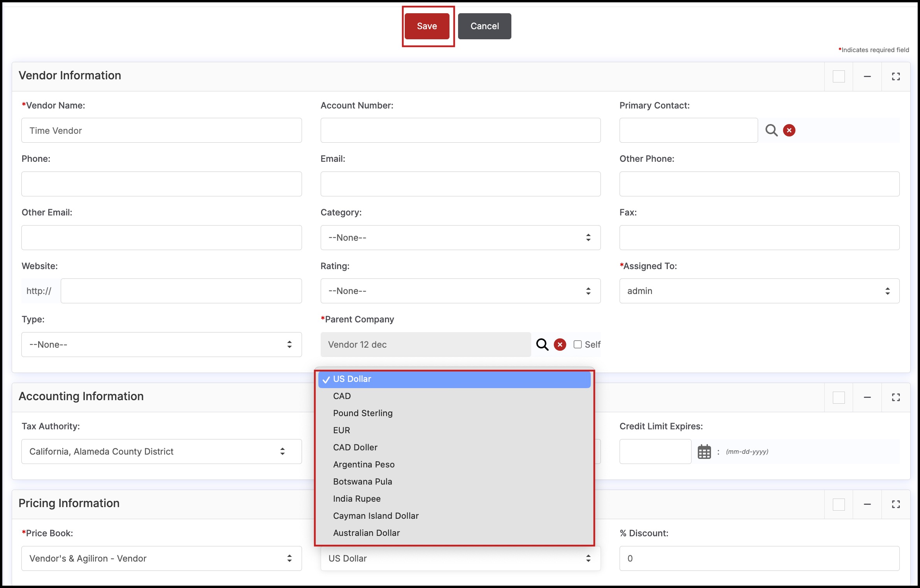Viewport: 920px width, 588px height.
Task: Toggle the Accounting Information header checkbox
Action: point(839,397)
